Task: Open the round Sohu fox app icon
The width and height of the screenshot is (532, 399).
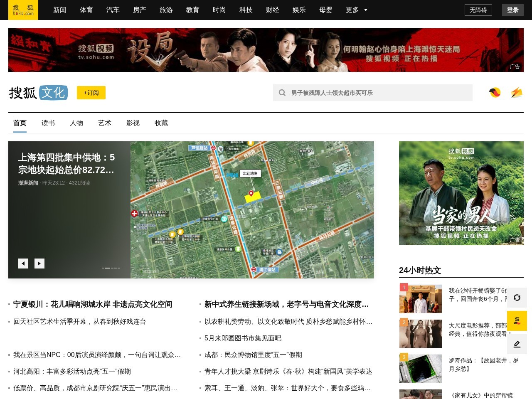Action: tap(495, 93)
